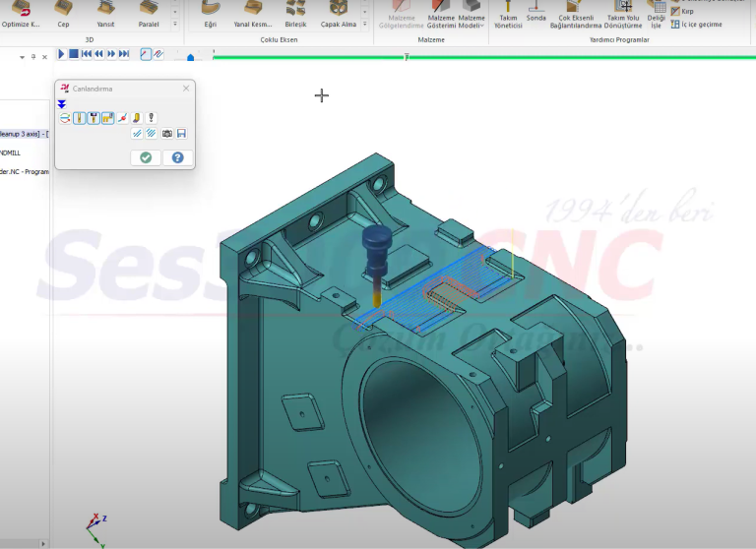The height and width of the screenshot is (549, 756).
Task: Select the Paralel 3D toolpath
Action: pos(149,15)
